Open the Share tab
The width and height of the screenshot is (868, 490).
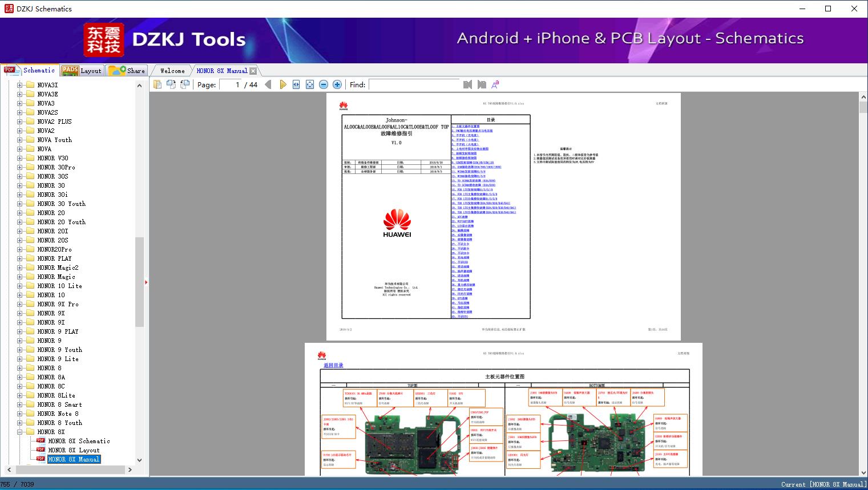(127, 71)
